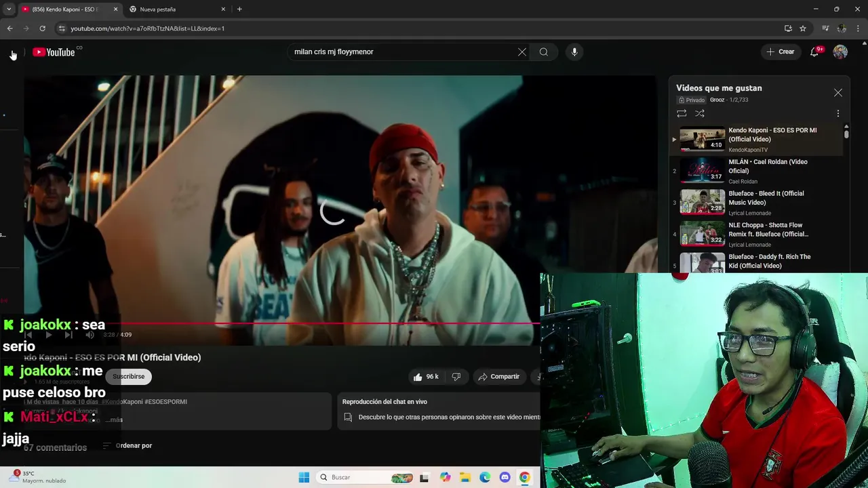This screenshot has height=488, width=868.
Task: Expand description with ...más
Action: tap(114, 420)
